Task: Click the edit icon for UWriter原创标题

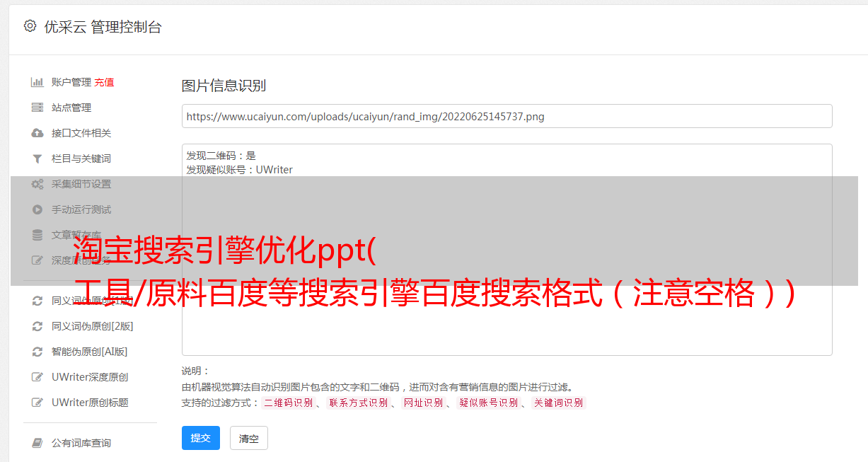Action: tap(37, 403)
